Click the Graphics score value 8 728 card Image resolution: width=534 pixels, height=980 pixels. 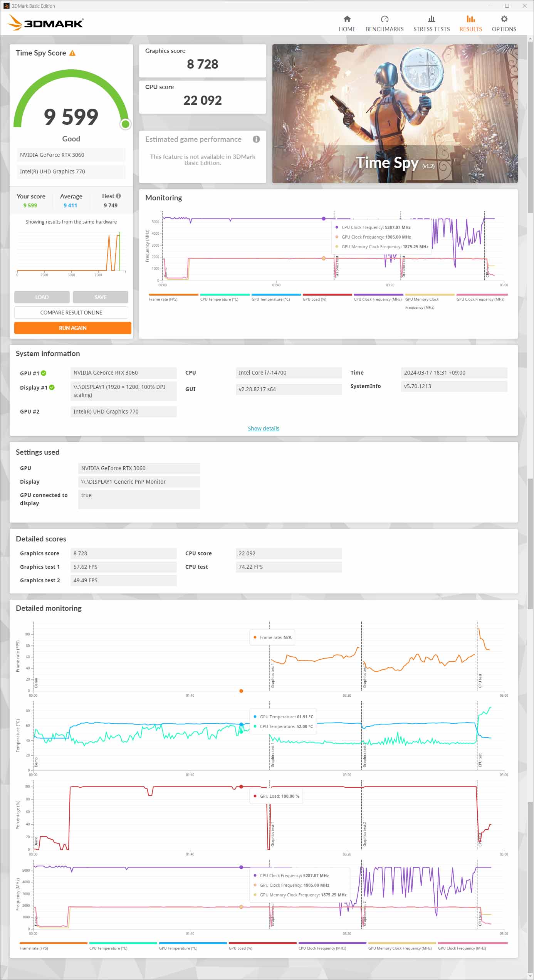tap(203, 61)
